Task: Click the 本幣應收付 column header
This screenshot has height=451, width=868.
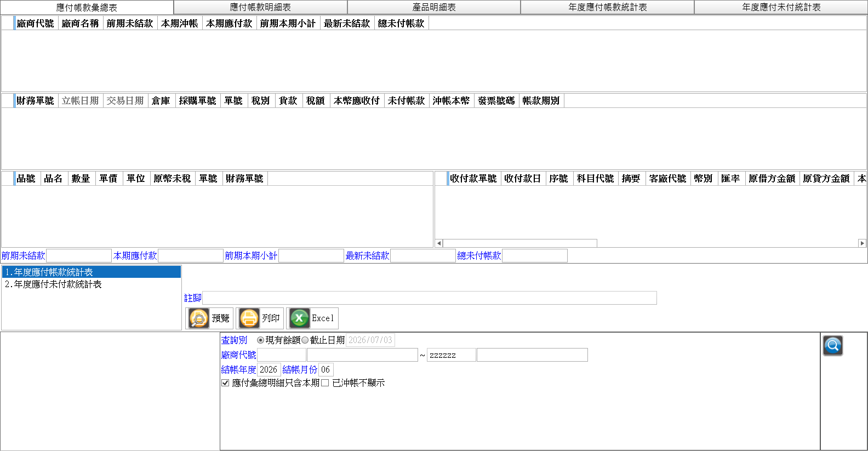Action: (x=357, y=101)
